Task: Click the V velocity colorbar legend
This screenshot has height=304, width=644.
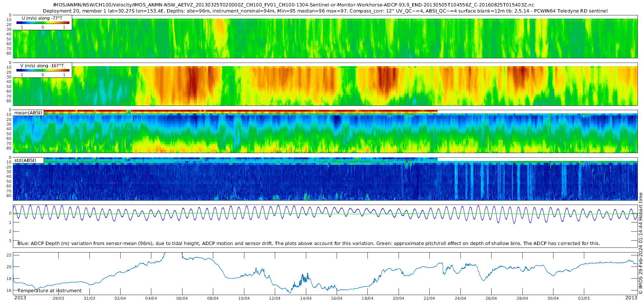Action: (x=43, y=70)
